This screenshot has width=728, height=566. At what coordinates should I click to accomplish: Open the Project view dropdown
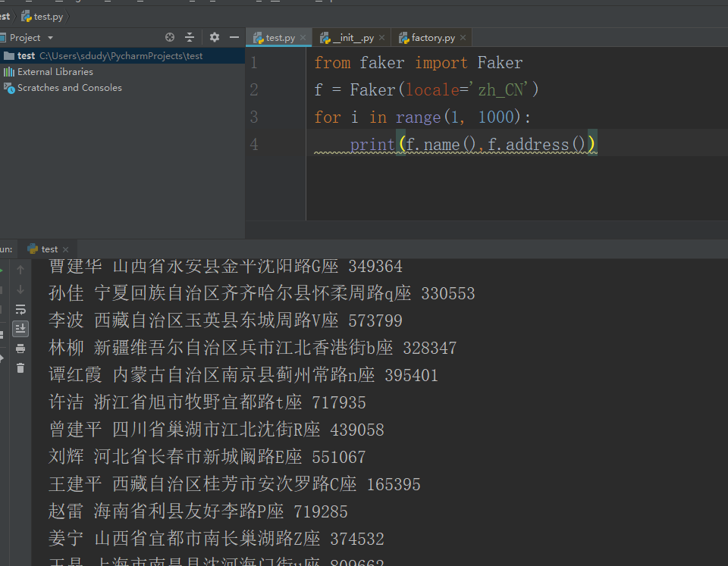click(50, 38)
